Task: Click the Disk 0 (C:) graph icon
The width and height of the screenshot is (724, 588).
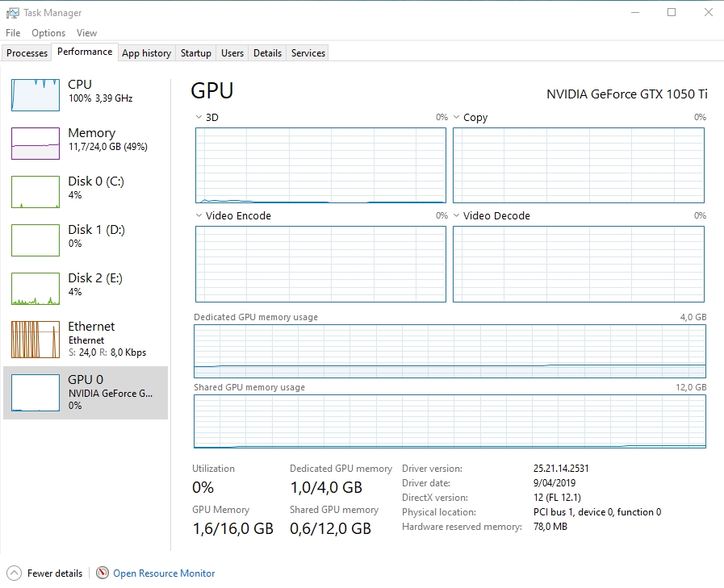Action: [x=36, y=192]
